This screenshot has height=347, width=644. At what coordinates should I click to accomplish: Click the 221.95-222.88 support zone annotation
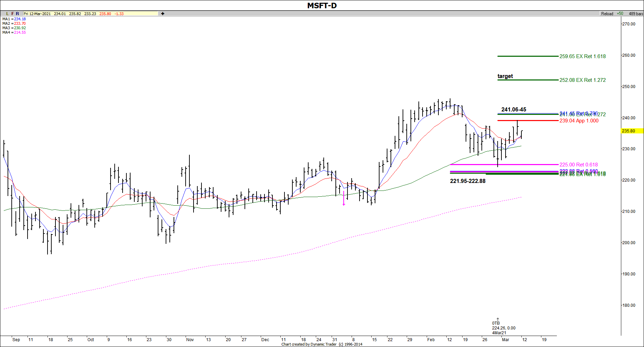pyautogui.click(x=468, y=181)
